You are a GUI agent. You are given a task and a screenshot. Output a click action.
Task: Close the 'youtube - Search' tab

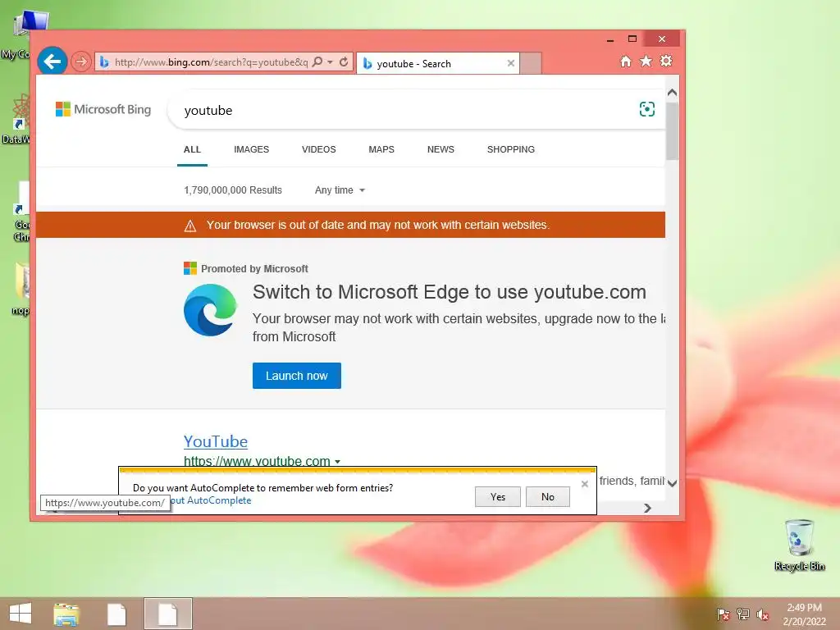[x=510, y=63]
